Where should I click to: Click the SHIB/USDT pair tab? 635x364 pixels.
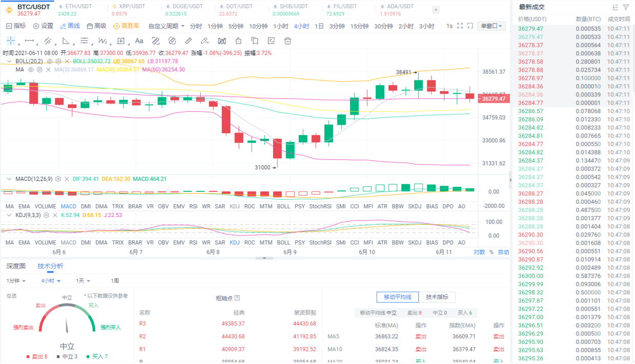(x=290, y=10)
